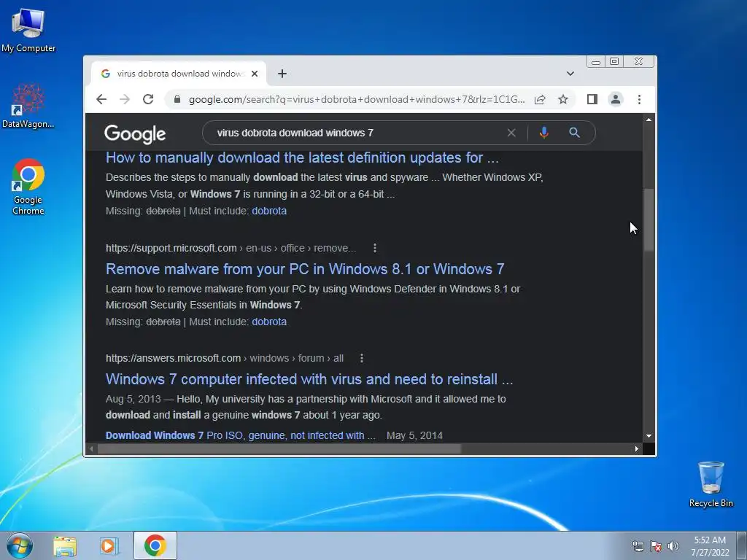Open 'Download Windows 7 Pro ISO' link

pos(241,435)
